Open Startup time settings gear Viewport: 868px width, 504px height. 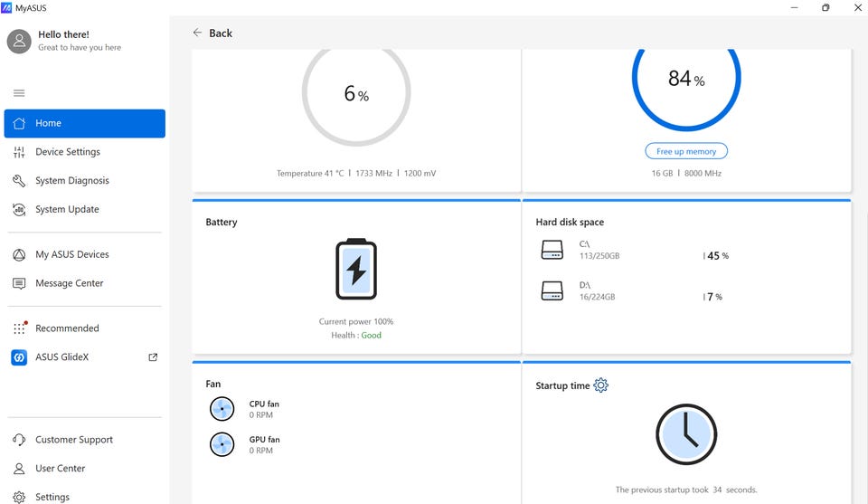coord(600,385)
